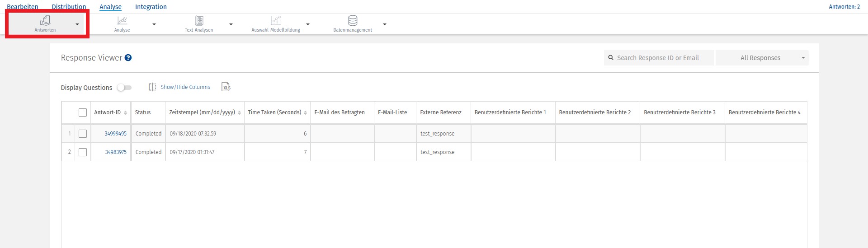868x248 pixels.
Task: Focus the Search Response ID or Email field
Action: click(659, 58)
